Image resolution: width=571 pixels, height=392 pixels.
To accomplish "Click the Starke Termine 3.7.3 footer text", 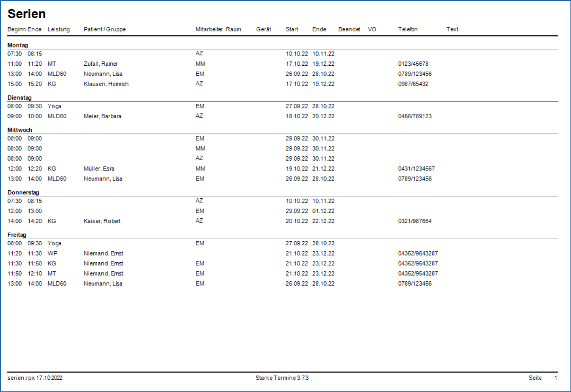I will (282, 378).
